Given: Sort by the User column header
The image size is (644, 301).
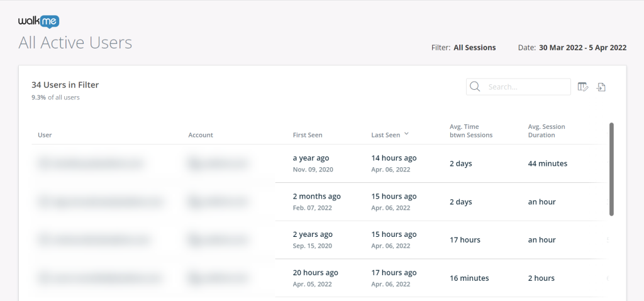Looking at the screenshot, I should 45,135.
